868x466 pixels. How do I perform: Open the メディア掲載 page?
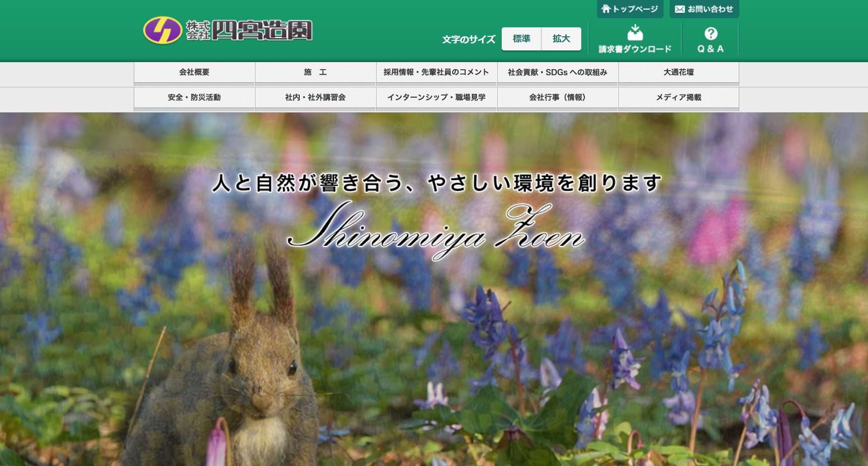coord(679,97)
